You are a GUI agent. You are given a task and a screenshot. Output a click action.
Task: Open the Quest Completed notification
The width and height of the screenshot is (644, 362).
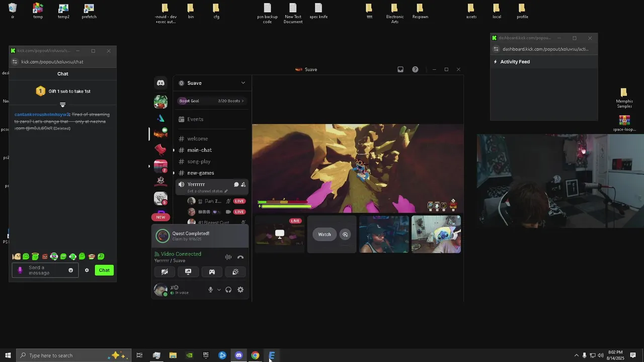pos(200,236)
